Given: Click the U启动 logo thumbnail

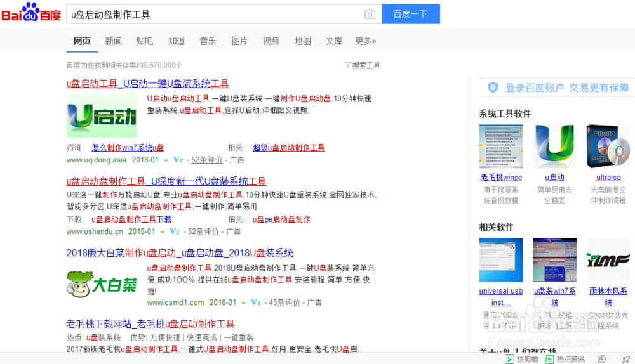Looking at the screenshot, I should [x=102, y=115].
